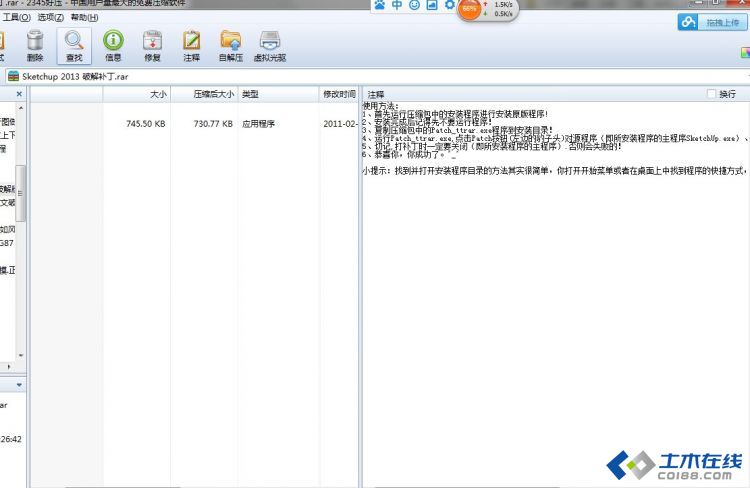Sort by 压缩后大小 column header

tap(204, 94)
